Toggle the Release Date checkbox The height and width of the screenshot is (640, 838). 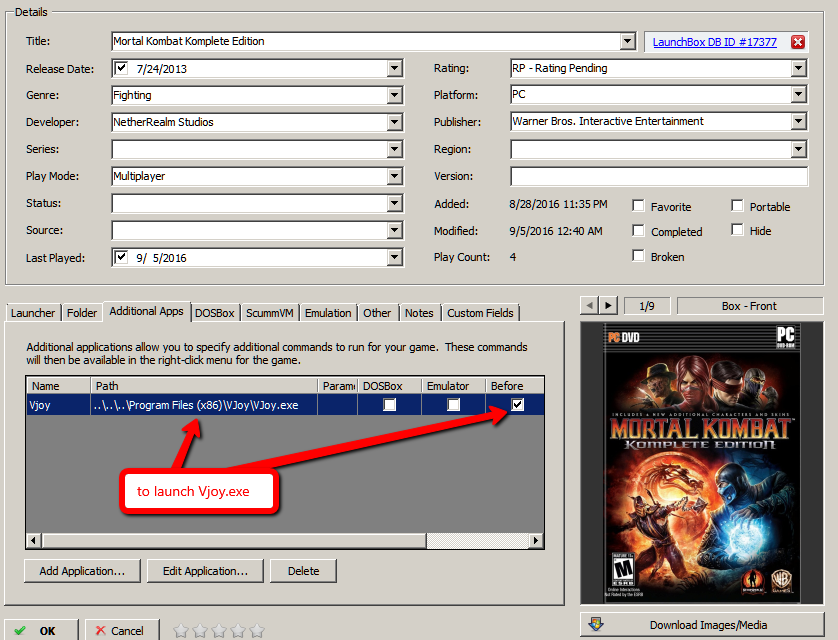pyautogui.click(x=121, y=68)
